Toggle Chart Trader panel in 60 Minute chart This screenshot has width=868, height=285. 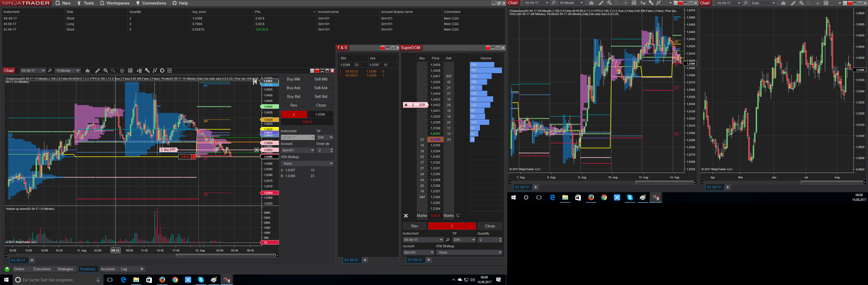pos(643,3)
